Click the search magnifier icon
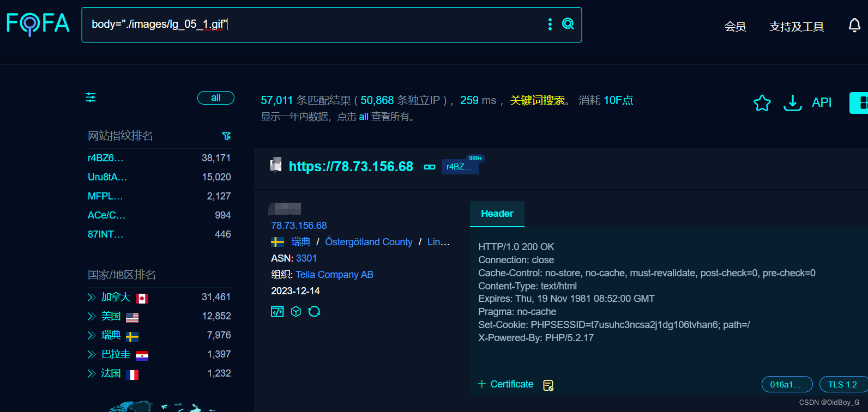This screenshot has height=412, width=868. coord(568,24)
